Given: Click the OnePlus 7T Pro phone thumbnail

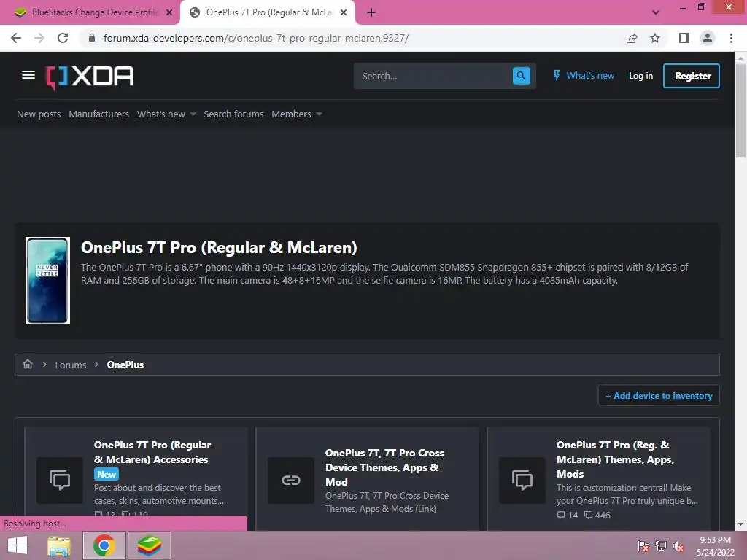Looking at the screenshot, I should point(47,281).
